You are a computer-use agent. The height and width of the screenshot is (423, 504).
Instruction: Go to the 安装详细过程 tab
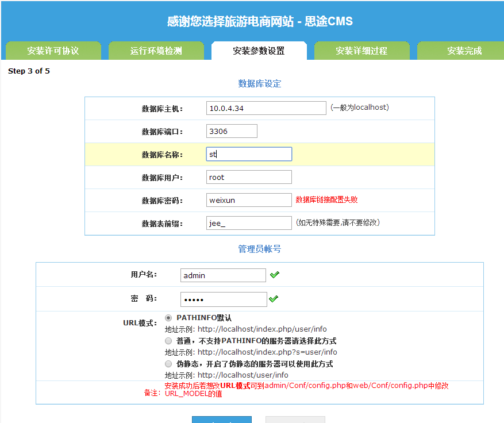point(362,51)
